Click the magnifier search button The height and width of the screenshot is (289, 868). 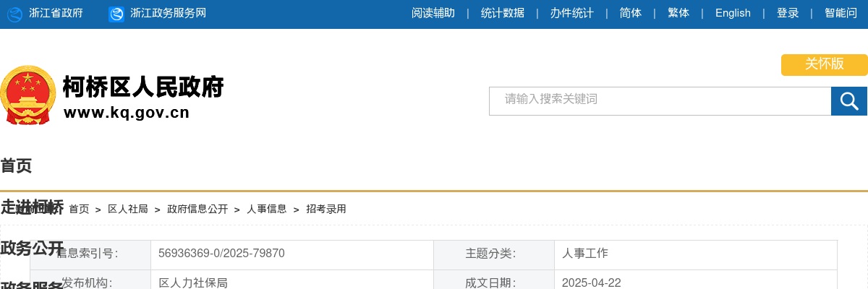[x=849, y=101]
